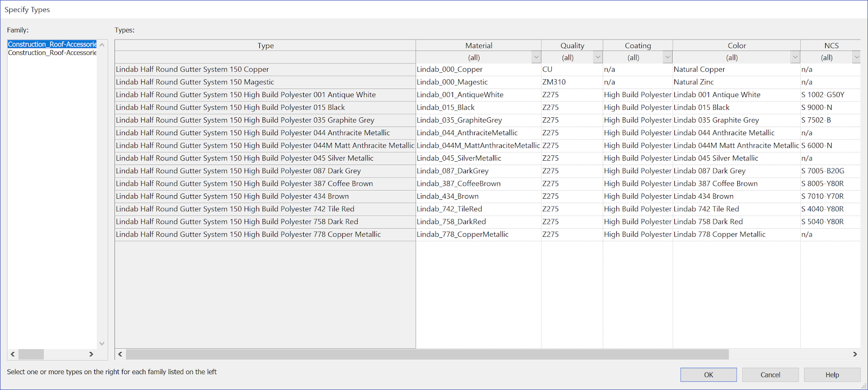The height and width of the screenshot is (390, 868).
Task: Click the Quality column header
Action: tap(572, 46)
